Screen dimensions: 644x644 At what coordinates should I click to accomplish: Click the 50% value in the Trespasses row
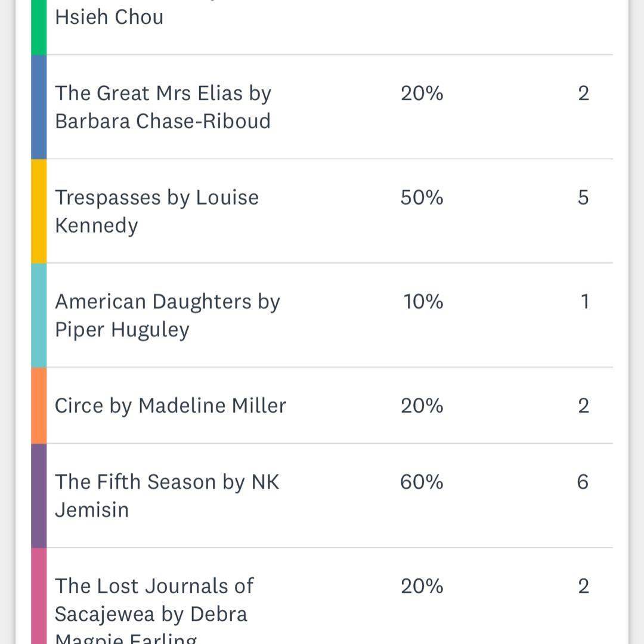point(422,197)
